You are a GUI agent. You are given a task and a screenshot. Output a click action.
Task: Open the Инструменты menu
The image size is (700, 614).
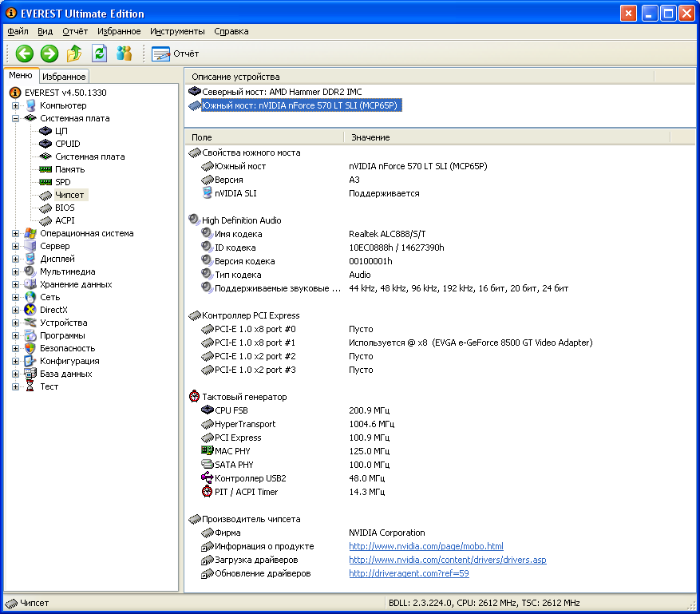177,31
